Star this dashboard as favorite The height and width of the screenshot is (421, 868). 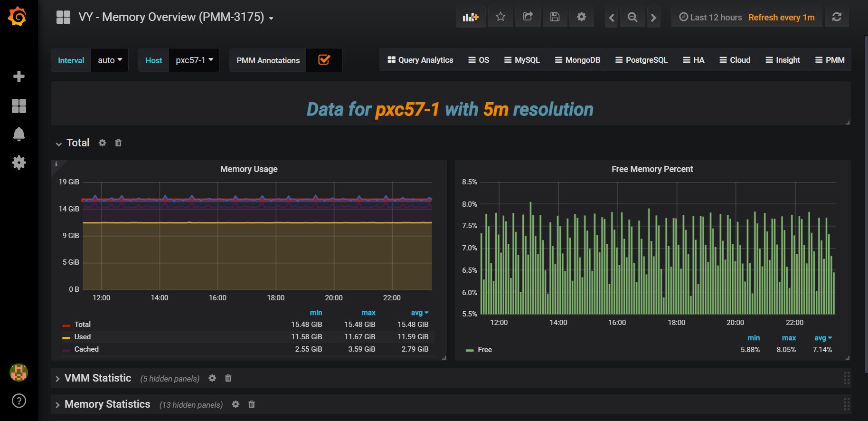coord(500,18)
